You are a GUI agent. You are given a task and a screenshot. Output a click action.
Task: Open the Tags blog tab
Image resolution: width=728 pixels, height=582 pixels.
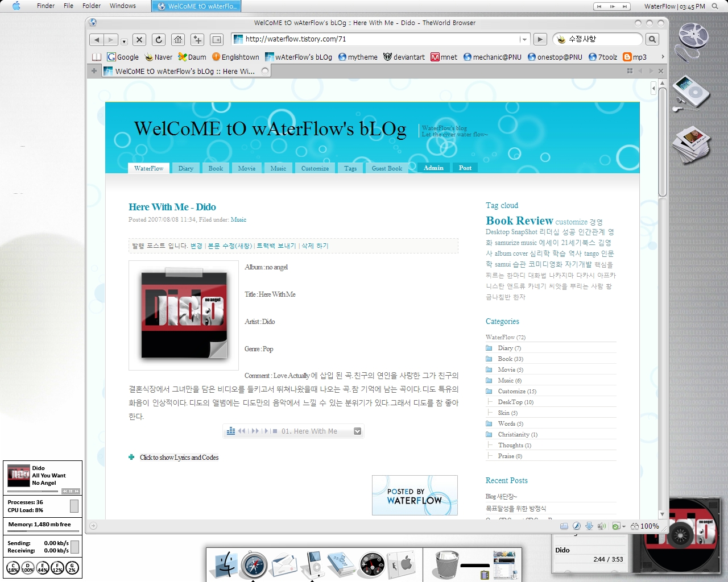coord(350,168)
